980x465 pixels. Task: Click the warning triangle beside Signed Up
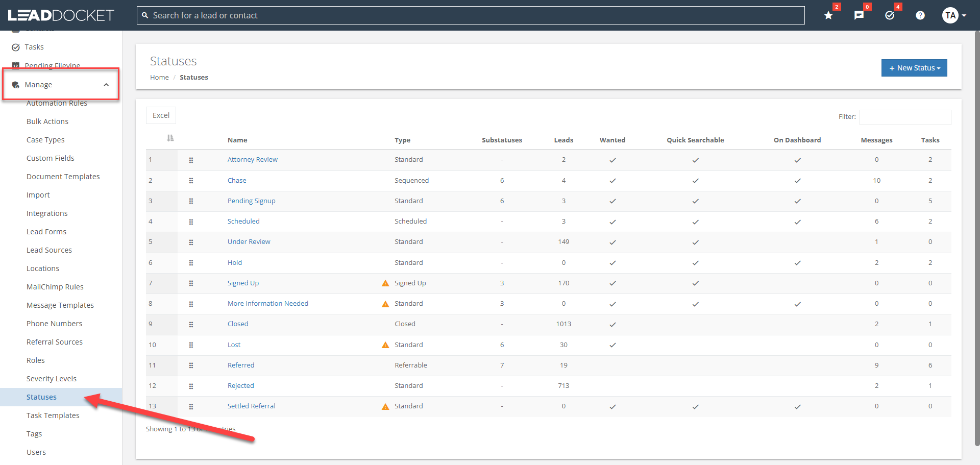(x=385, y=283)
